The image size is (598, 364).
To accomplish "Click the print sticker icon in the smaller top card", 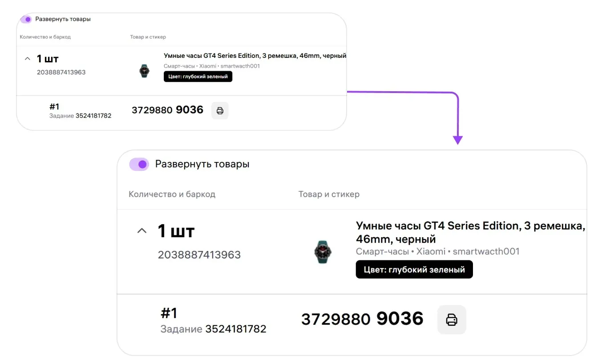I will [x=220, y=110].
